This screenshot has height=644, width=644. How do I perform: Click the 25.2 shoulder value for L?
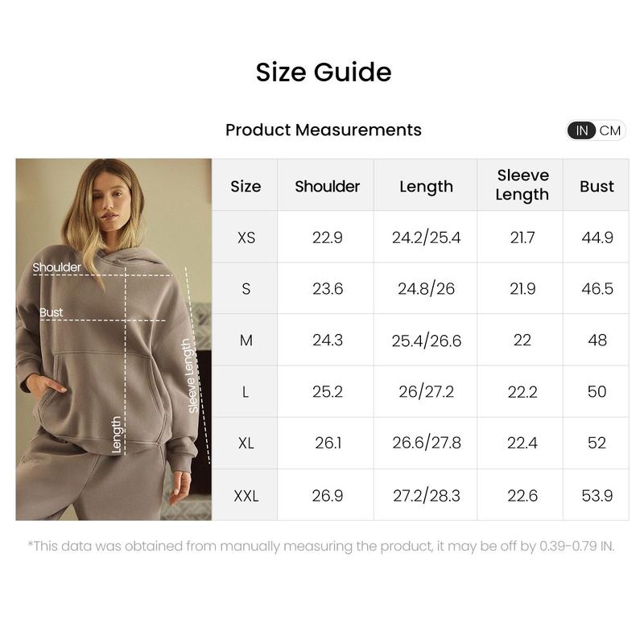pyautogui.click(x=327, y=392)
